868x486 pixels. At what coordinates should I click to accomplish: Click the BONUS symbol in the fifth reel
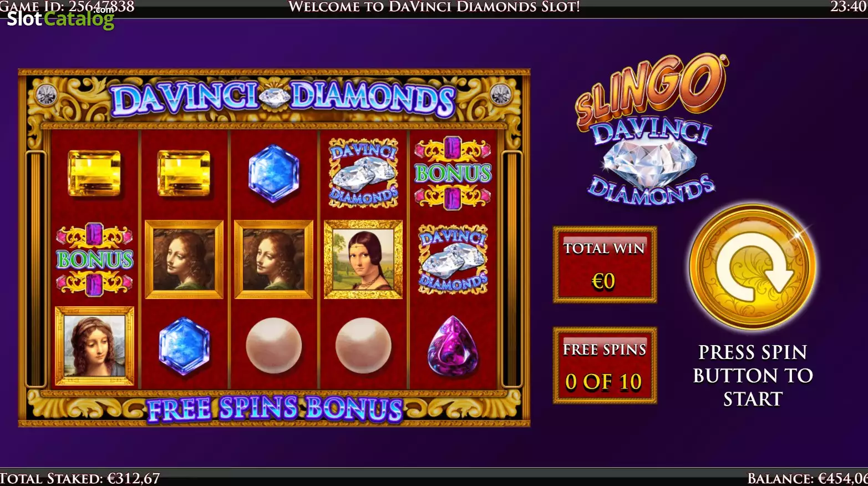coord(453,173)
